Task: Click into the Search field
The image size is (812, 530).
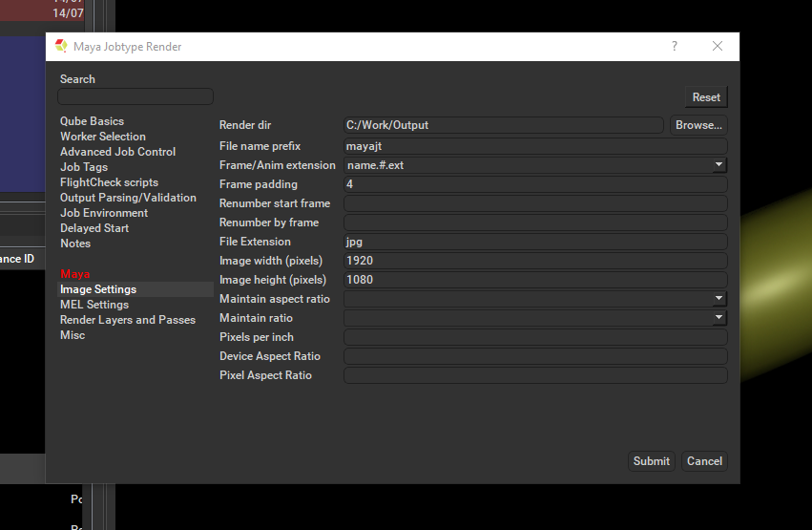Action: [135, 96]
